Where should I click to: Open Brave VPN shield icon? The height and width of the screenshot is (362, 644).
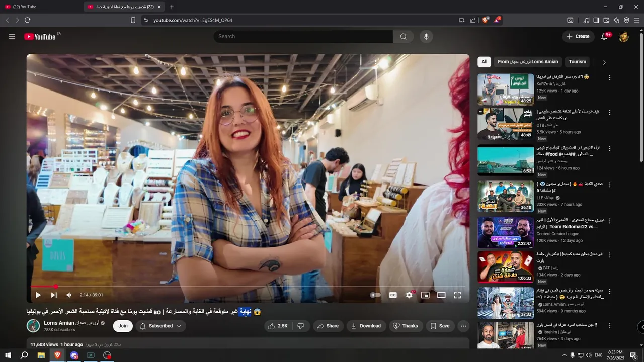626,20
